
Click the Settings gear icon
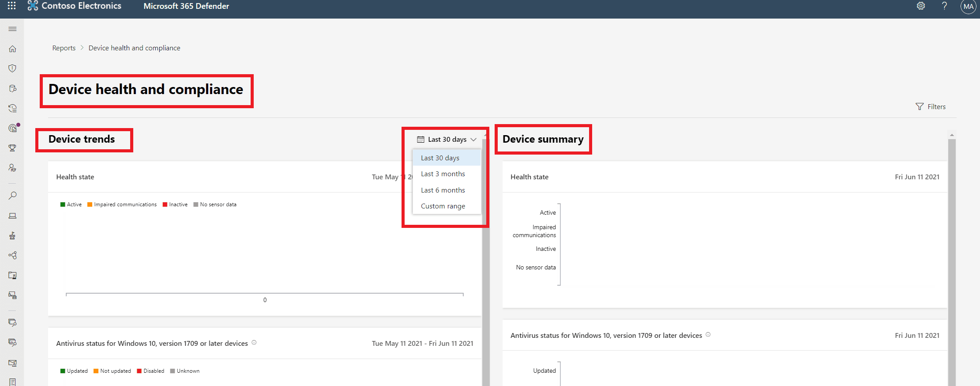920,6
